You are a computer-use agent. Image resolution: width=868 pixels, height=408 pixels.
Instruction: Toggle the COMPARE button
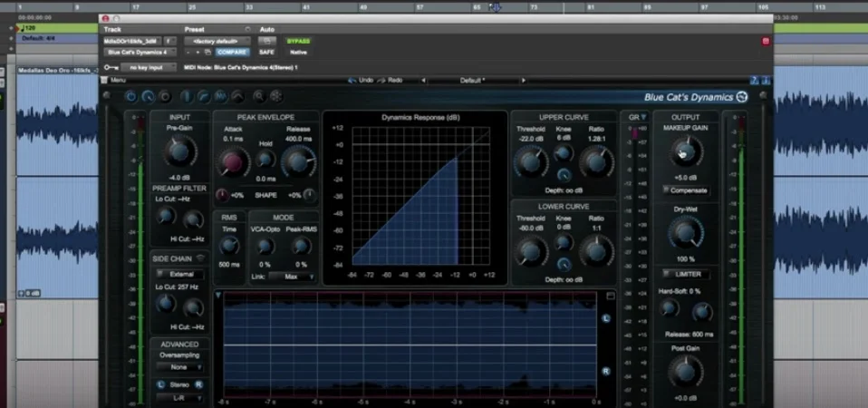[232, 52]
